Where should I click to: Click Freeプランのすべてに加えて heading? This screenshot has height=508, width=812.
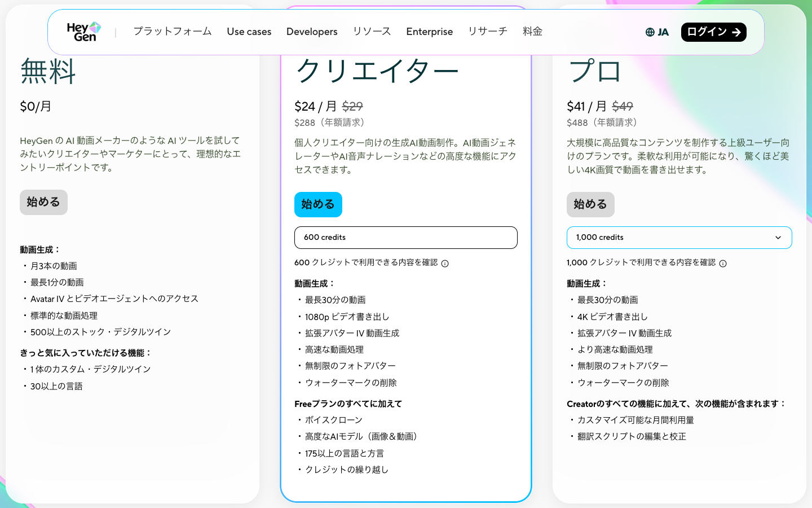click(x=348, y=404)
